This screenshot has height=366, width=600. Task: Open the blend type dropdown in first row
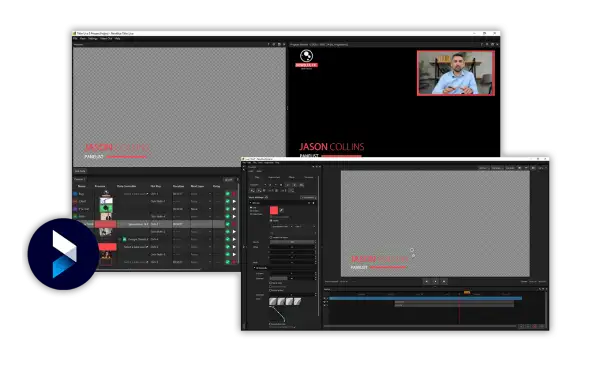point(201,194)
